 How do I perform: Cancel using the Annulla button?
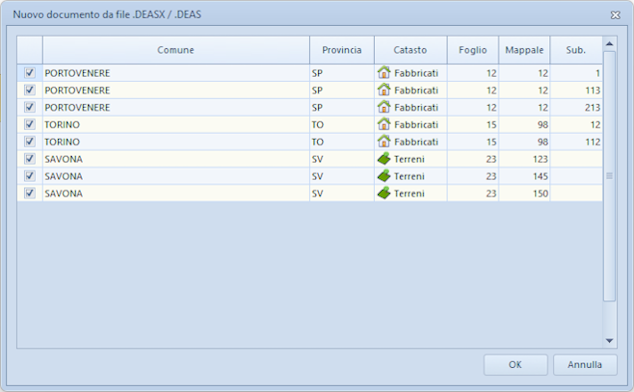(585, 364)
